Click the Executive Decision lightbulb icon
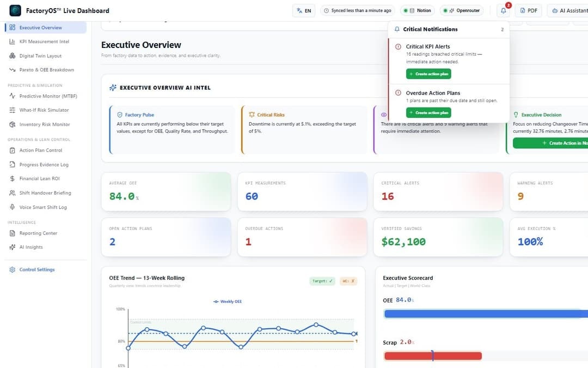The height and width of the screenshot is (368, 588). pyautogui.click(x=516, y=115)
